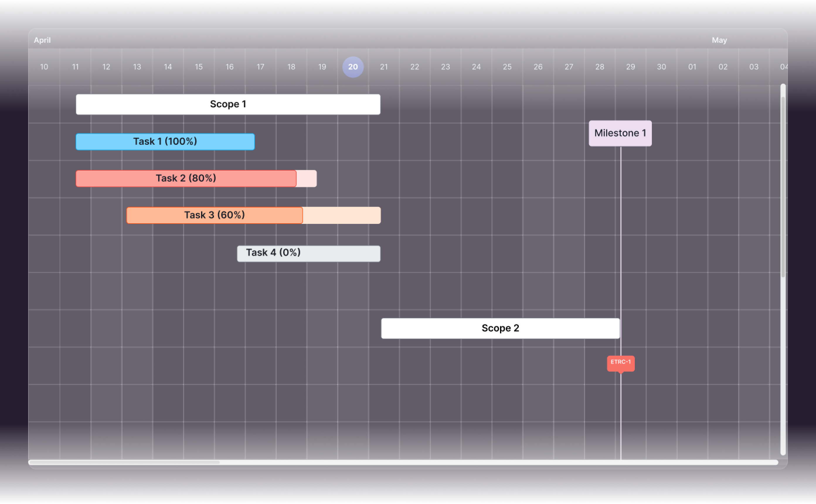The height and width of the screenshot is (504, 816).
Task: Click the unfilled remainder of Task 2 bar
Action: pyautogui.click(x=306, y=178)
